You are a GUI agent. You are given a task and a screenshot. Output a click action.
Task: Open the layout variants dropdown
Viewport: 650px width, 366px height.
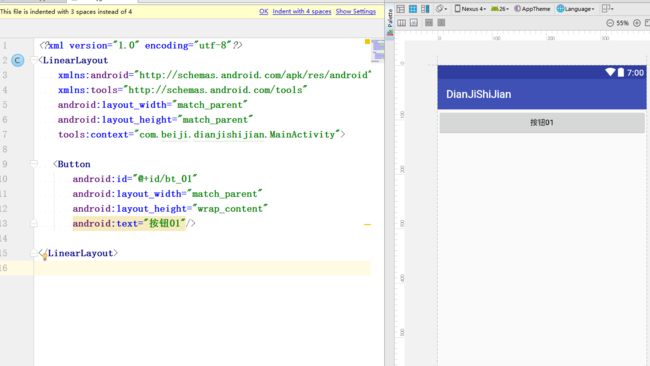click(x=607, y=9)
